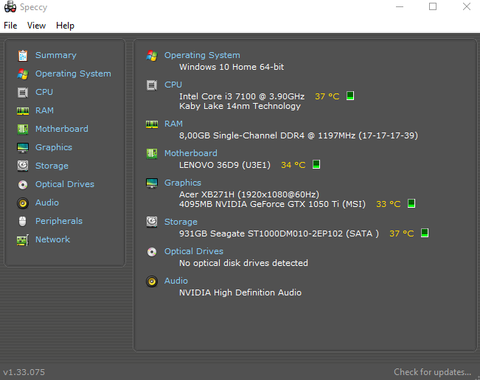Click the Check for updates link

click(x=432, y=372)
